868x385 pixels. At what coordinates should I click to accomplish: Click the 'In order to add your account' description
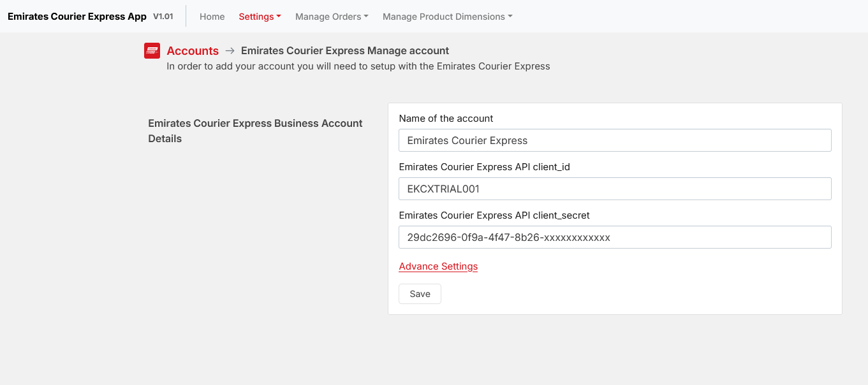point(358,66)
